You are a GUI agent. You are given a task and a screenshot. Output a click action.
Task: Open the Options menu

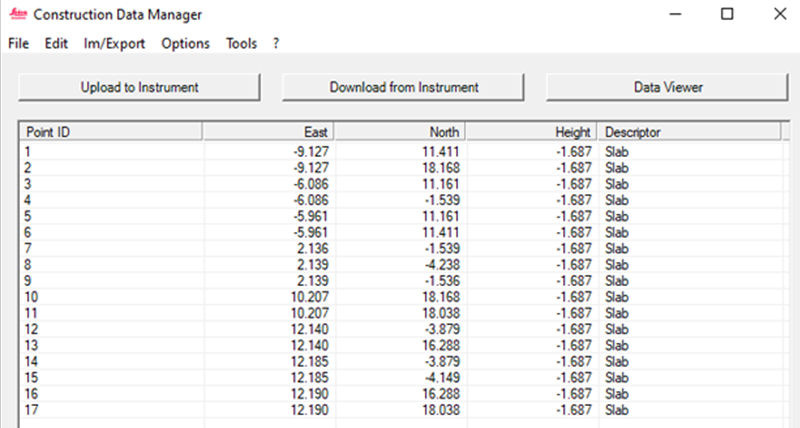point(185,44)
